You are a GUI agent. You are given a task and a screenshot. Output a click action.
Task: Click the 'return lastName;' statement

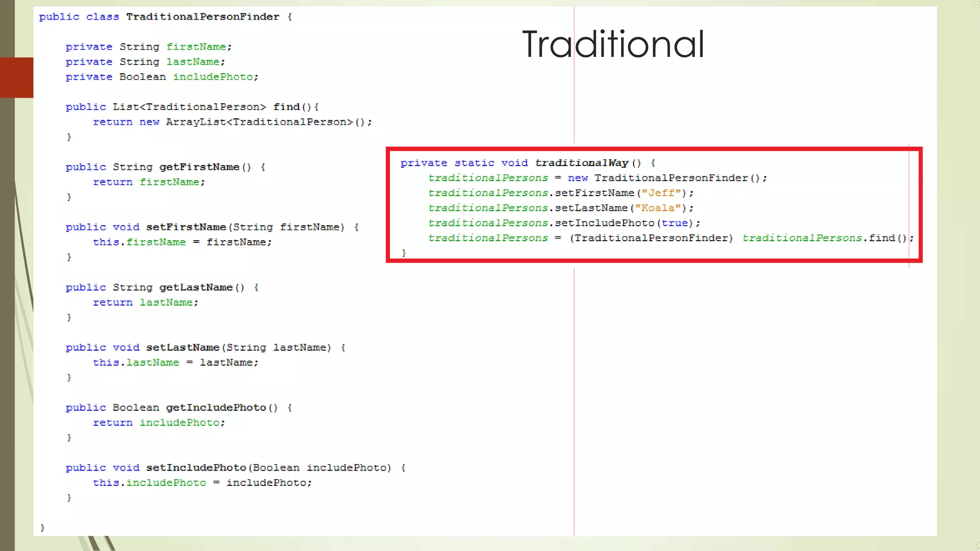(x=145, y=302)
